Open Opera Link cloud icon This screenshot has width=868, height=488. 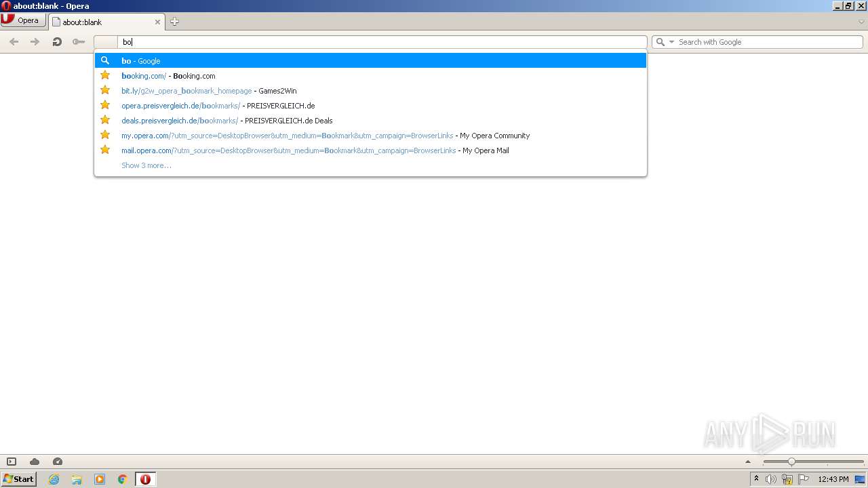click(x=35, y=462)
